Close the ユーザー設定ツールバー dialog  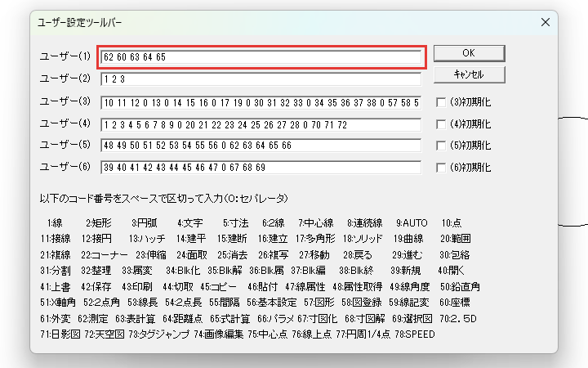pos(546,23)
